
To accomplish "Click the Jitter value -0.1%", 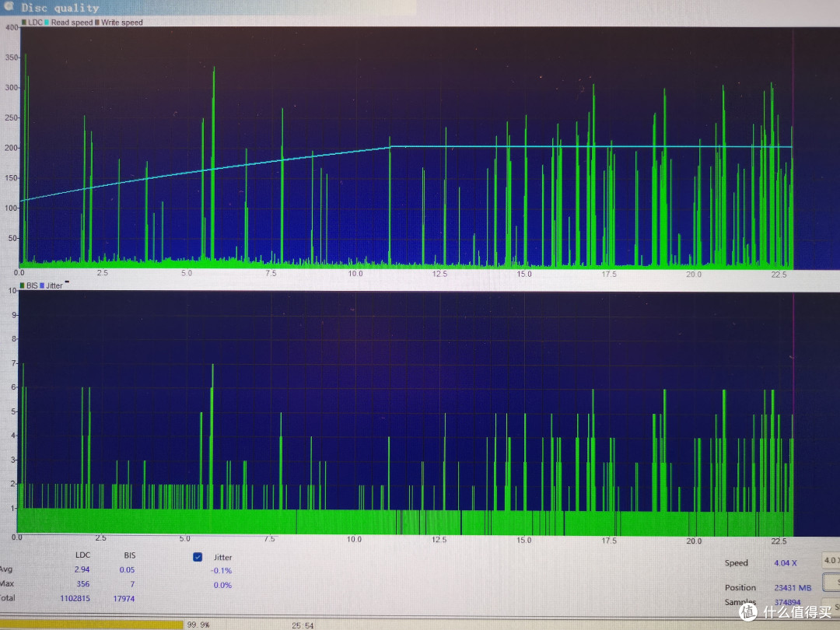I will [221, 571].
